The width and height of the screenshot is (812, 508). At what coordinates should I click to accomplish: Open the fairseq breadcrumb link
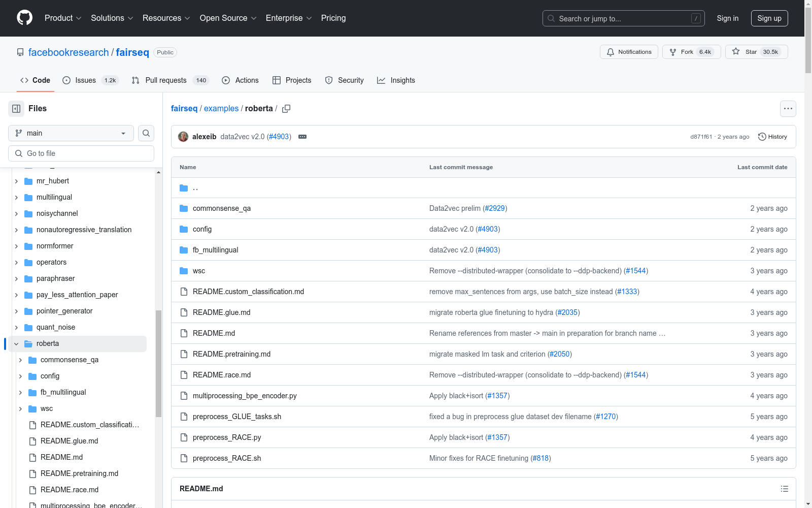click(x=184, y=109)
